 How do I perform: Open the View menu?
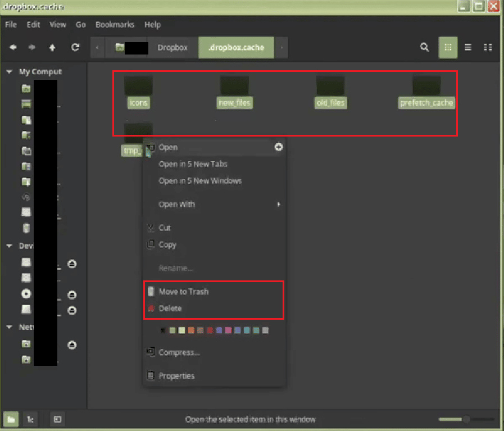(57, 25)
